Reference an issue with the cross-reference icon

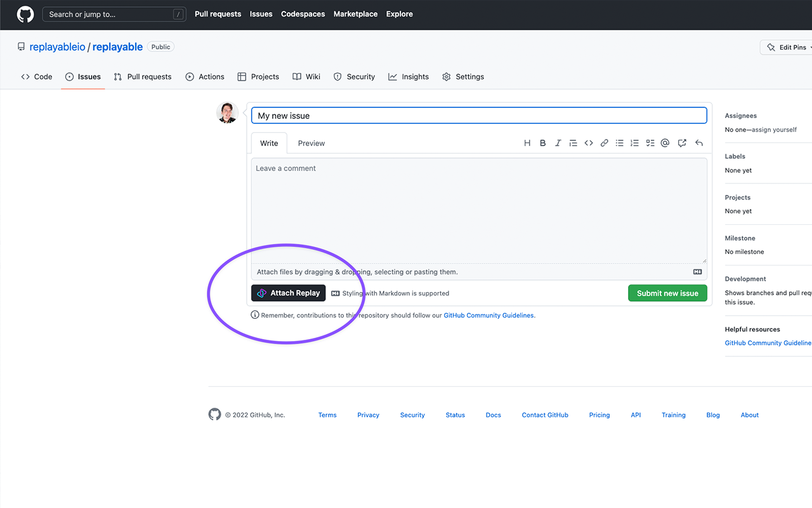click(682, 143)
